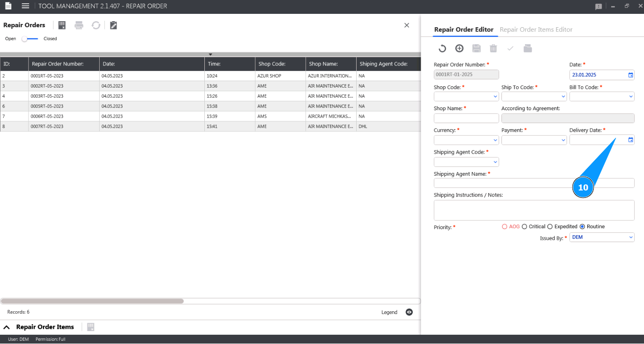Sort by the Time column header
Image resolution: width=644 pixels, height=344 pixels.
[x=230, y=64]
